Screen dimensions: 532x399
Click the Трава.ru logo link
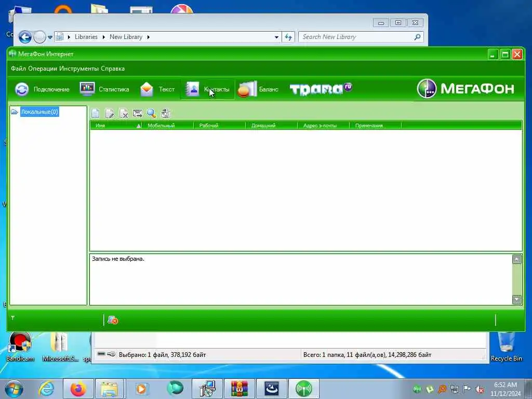[x=321, y=89]
